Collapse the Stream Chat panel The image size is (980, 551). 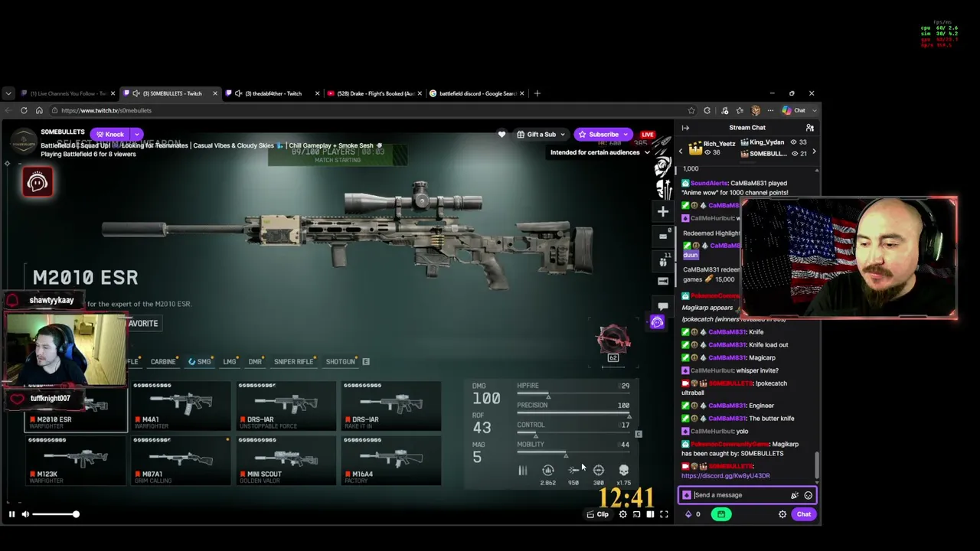(x=685, y=128)
